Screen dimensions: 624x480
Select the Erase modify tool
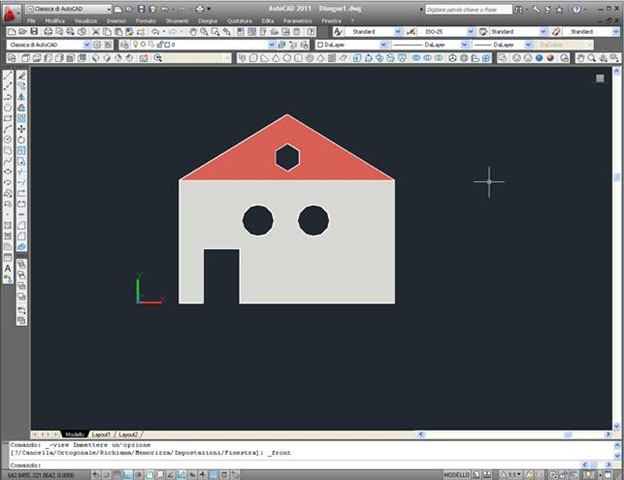pos(21,75)
